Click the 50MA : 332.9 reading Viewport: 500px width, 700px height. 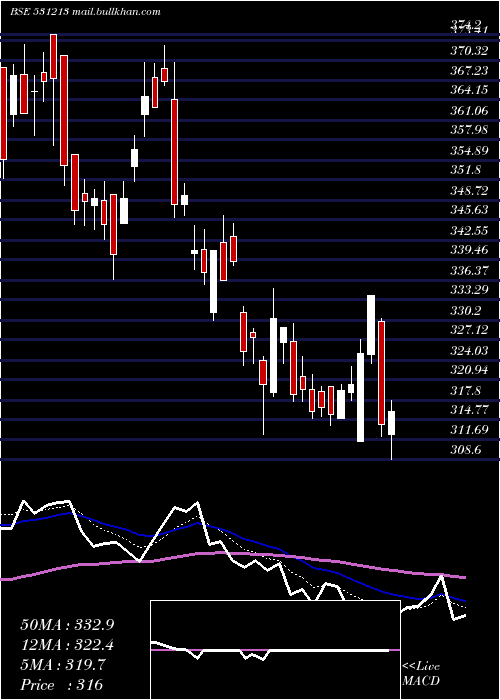[x=67, y=625]
